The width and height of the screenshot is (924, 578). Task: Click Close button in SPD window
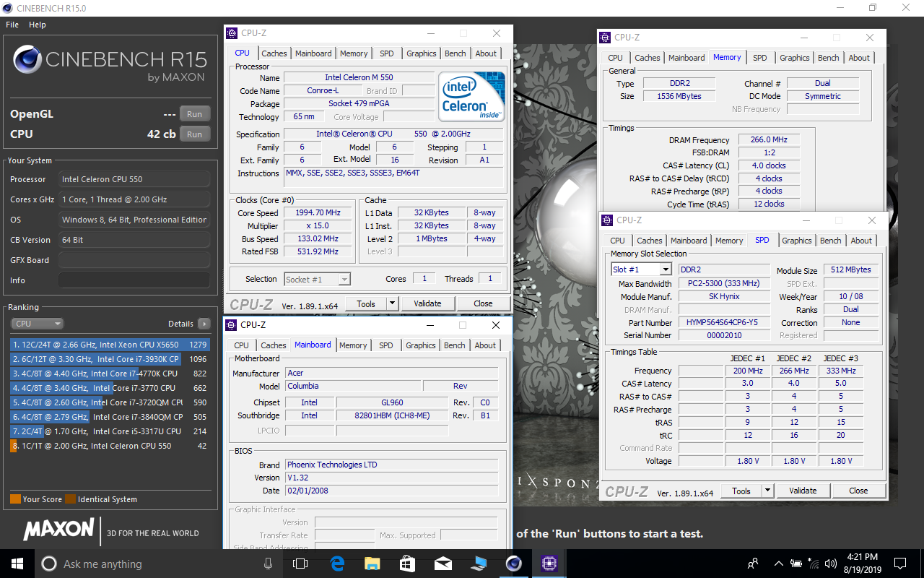click(858, 491)
